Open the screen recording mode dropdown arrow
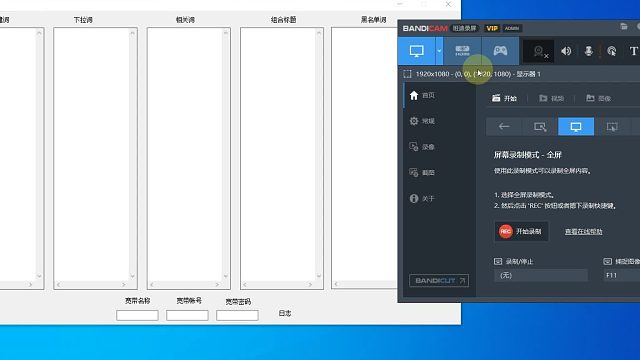The height and width of the screenshot is (360, 640). coord(439,51)
